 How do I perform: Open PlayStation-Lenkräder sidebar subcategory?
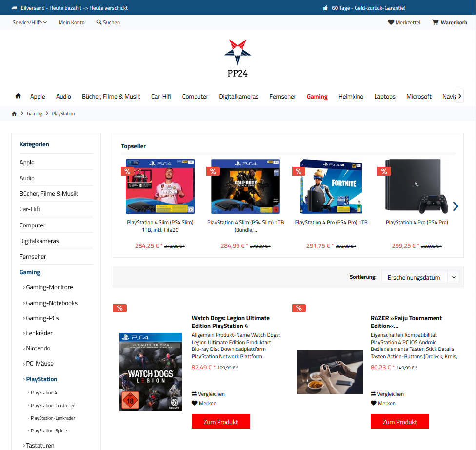(53, 418)
